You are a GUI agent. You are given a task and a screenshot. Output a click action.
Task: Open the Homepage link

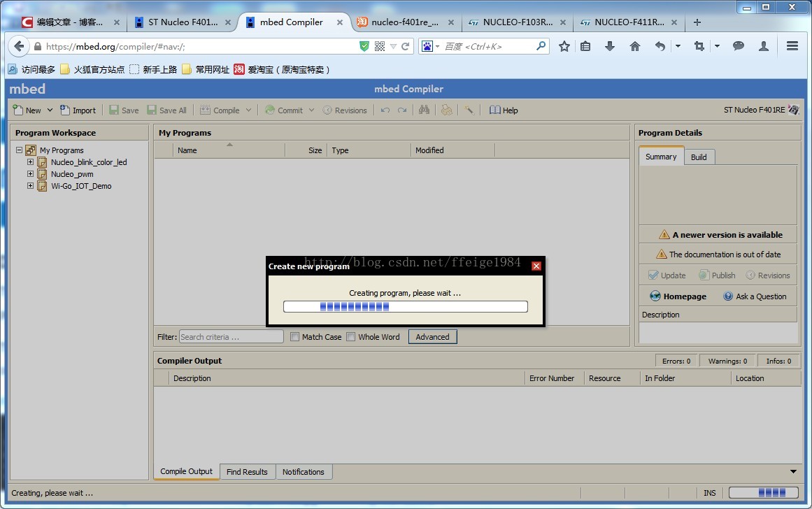tap(678, 296)
